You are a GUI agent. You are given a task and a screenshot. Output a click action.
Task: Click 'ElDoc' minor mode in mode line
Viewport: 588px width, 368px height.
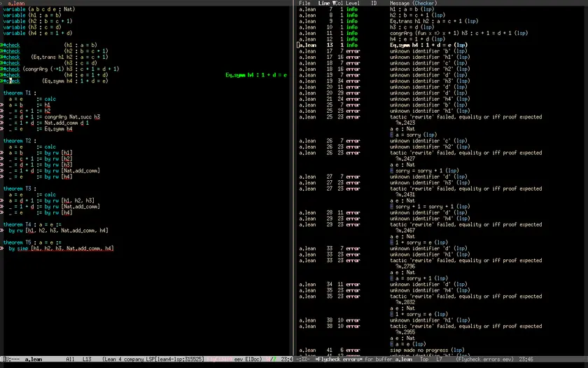pos(253,360)
